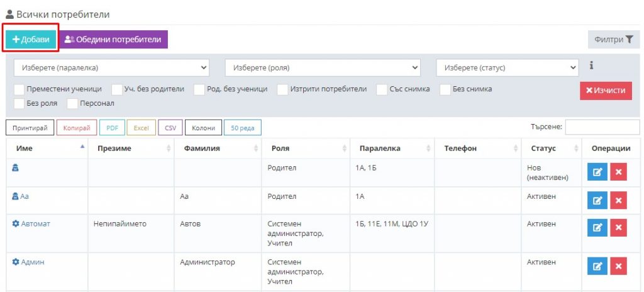The height and width of the screenshot is (292, 644).
Task: Click red delete icon in Автомат row
Action: (618, 228)
